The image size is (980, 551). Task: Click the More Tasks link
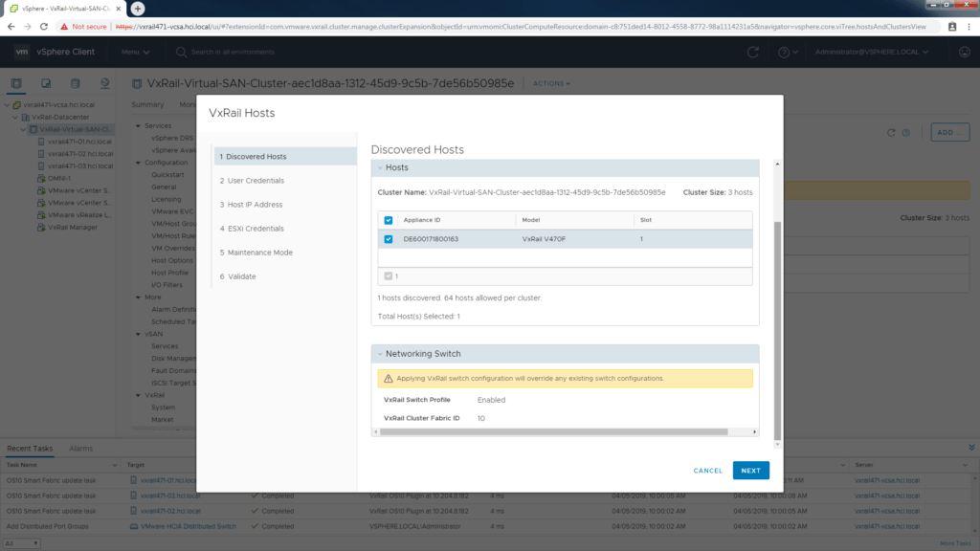pyautogui.click(x=956, y=543)
